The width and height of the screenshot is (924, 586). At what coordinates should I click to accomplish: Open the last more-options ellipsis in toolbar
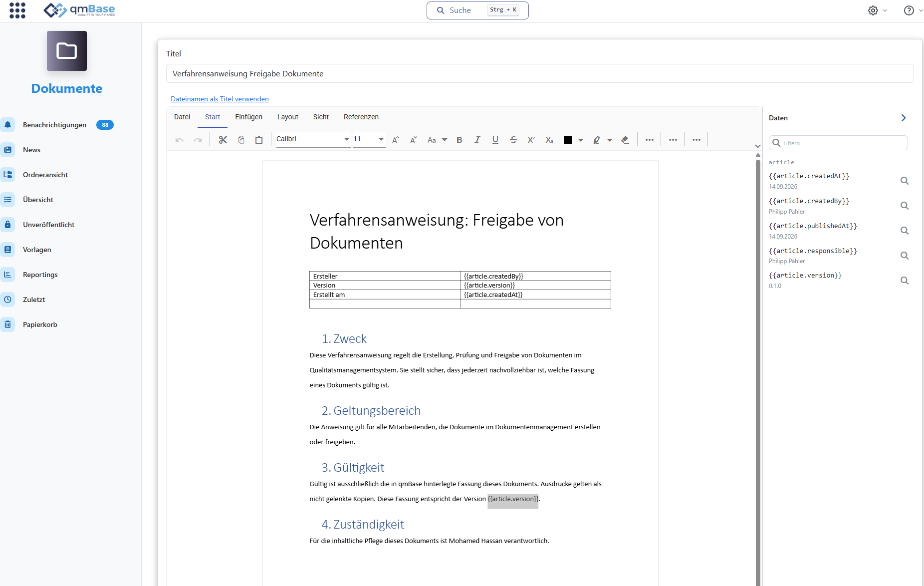point(696,140)
